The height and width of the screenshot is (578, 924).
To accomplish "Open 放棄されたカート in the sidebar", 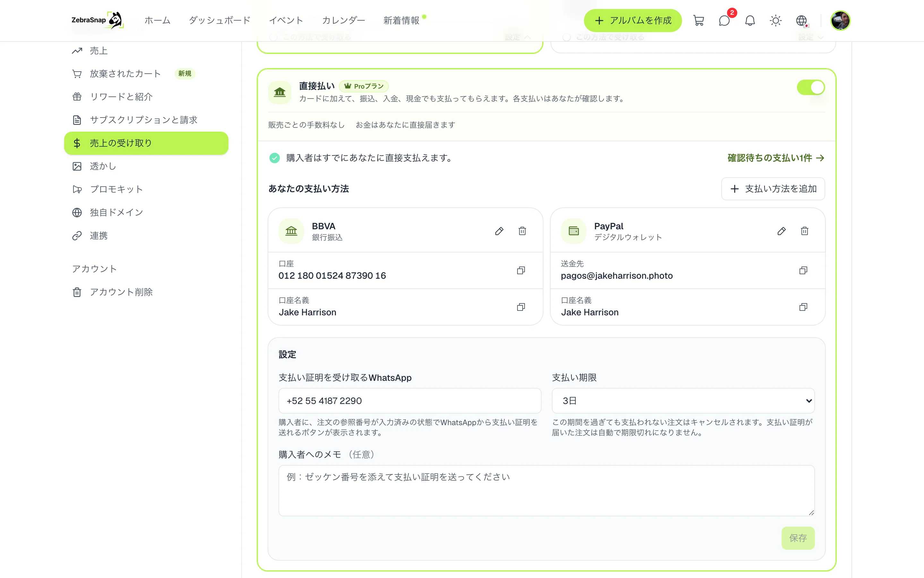I will [x=146, y=74].
